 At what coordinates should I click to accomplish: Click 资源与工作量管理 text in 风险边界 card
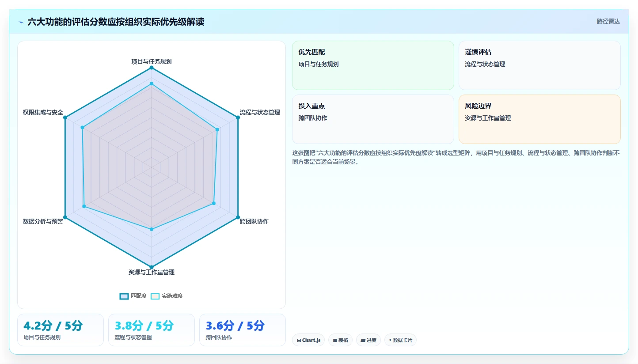pyautogui.click(x=488, y=118)
